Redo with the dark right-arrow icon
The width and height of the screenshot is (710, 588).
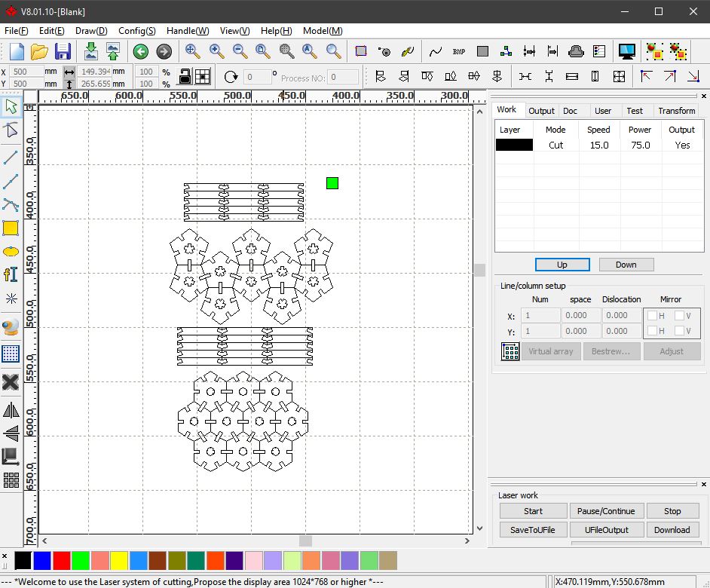click(x=164, y=52)
